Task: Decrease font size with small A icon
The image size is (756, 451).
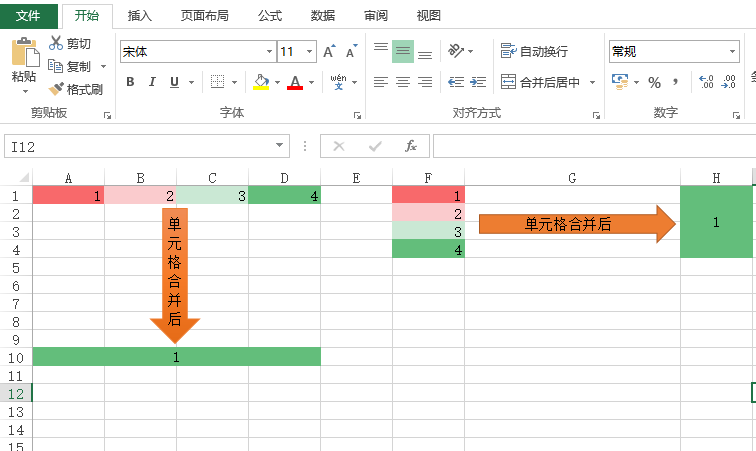Action: coord(351,51)
